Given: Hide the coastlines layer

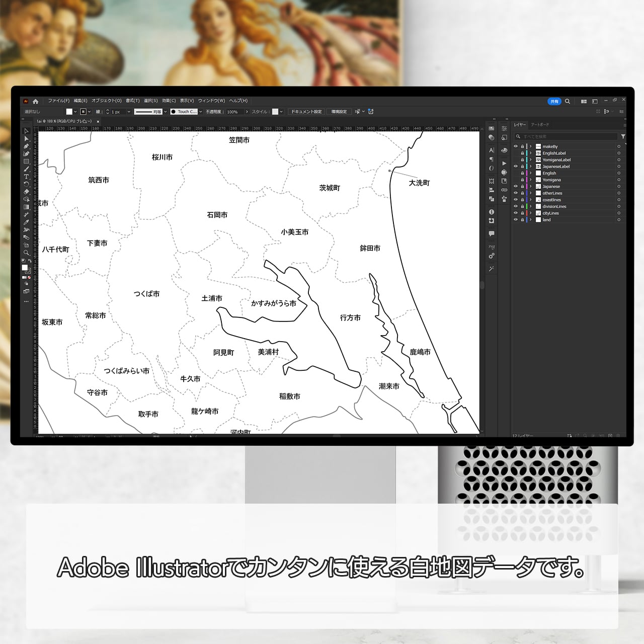Looking at the screenshot, I should 515,200.
